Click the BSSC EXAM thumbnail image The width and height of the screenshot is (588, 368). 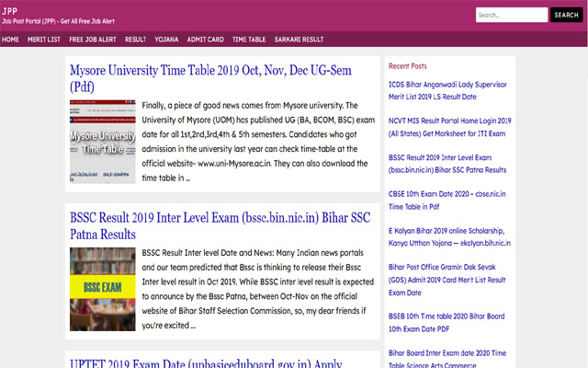click(x=103, y=289)
